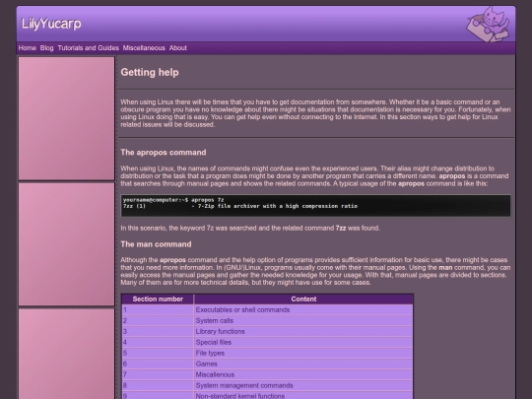Click the File types cell
532x399 pixels.
pos(303,354)
